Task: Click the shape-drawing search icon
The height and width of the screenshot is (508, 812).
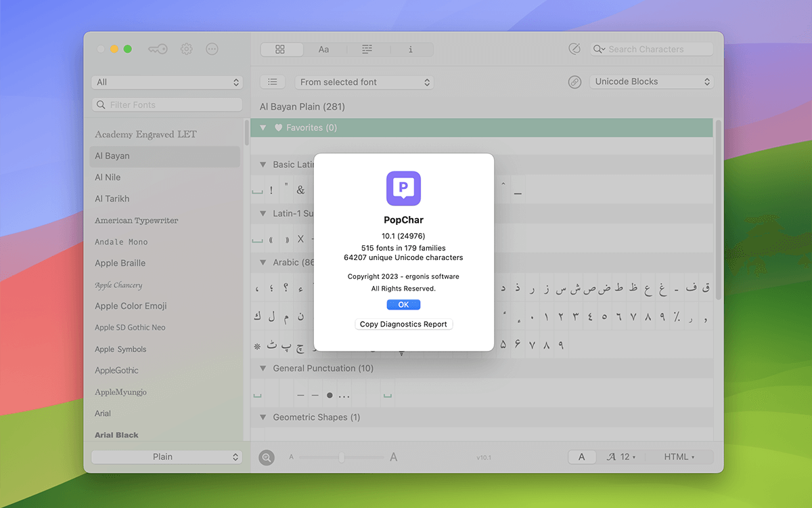Action: click(574, 49)
